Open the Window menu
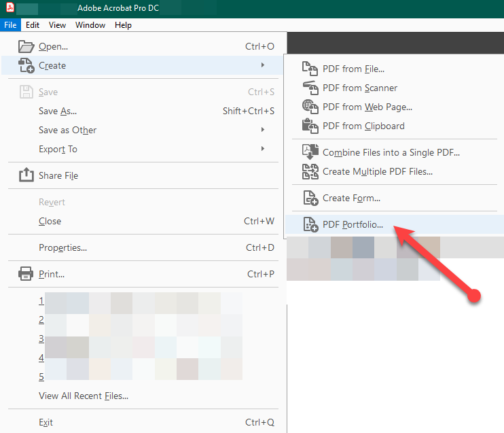 pos(90,25)
